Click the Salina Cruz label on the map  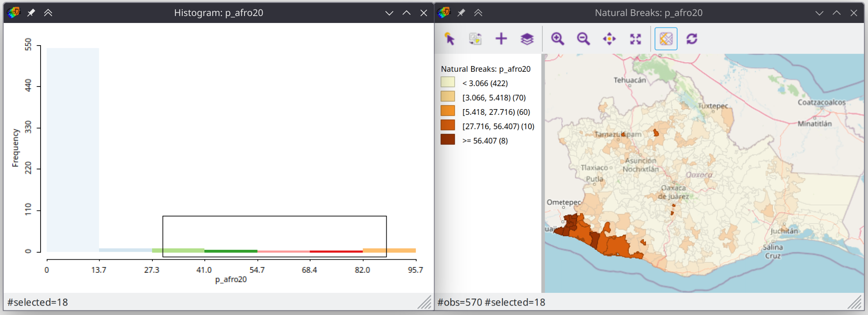[x=773, y=251]
